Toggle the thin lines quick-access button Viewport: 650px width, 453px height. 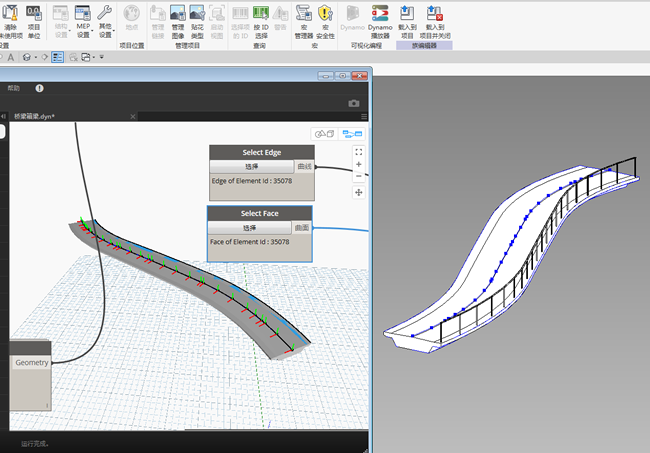pyautogui.click(x=58, y=57)
